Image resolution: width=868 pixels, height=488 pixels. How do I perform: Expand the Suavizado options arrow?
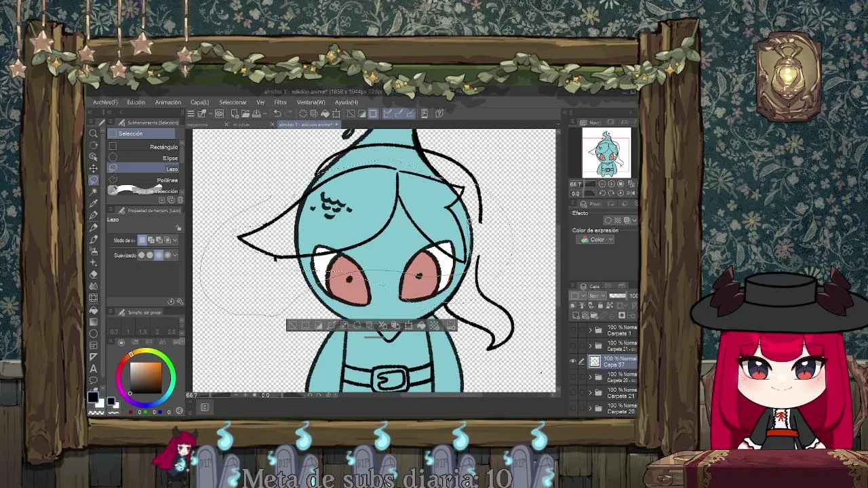pyautogui.click(x=175, y=255)
